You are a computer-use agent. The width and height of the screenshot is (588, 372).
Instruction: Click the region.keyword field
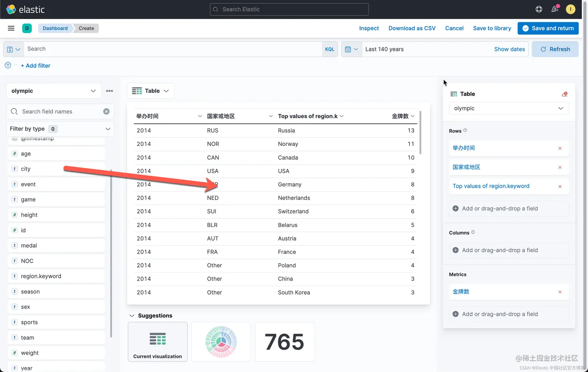click(56, 276)
